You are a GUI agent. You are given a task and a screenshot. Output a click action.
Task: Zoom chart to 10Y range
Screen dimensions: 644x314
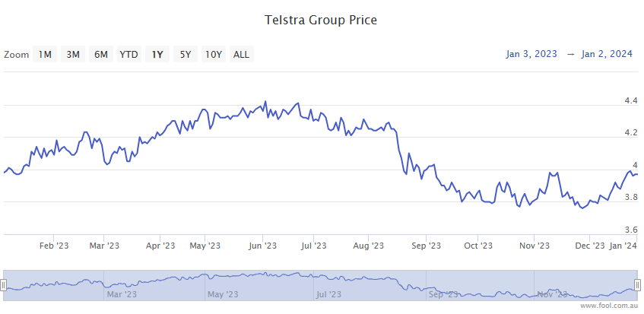[214, 54]
